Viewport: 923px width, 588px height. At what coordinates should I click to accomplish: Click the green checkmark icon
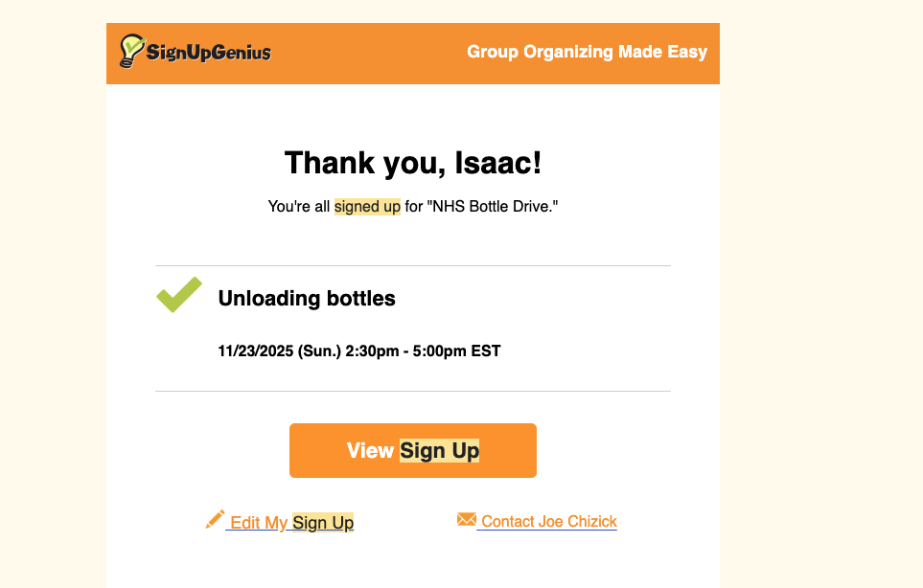179,295
